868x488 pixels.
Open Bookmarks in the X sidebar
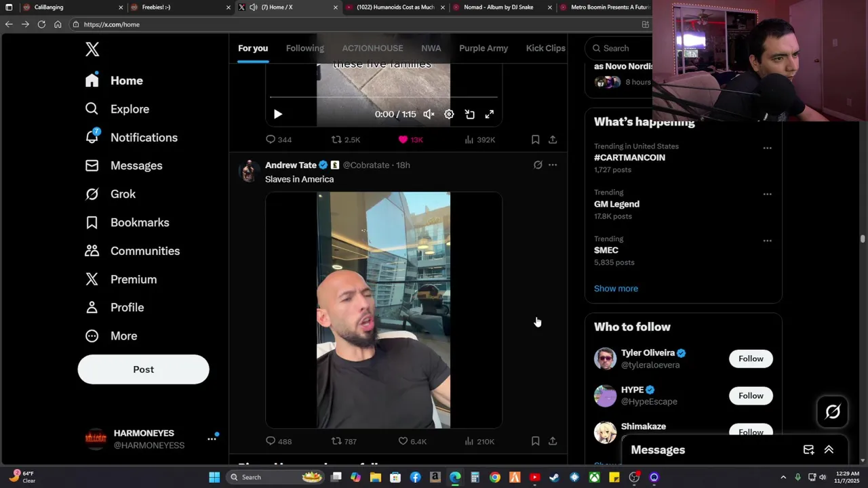(x=127, y=223)
